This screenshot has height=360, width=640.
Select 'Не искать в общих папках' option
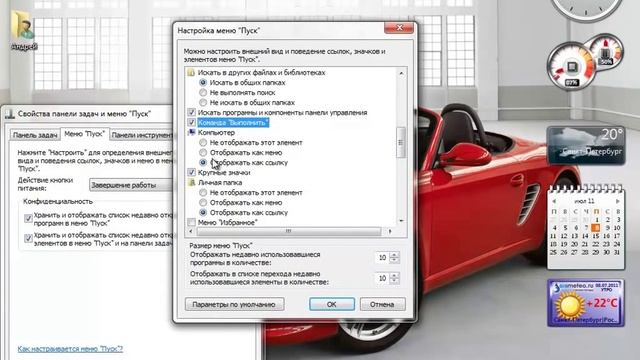[x=203, y=102]
